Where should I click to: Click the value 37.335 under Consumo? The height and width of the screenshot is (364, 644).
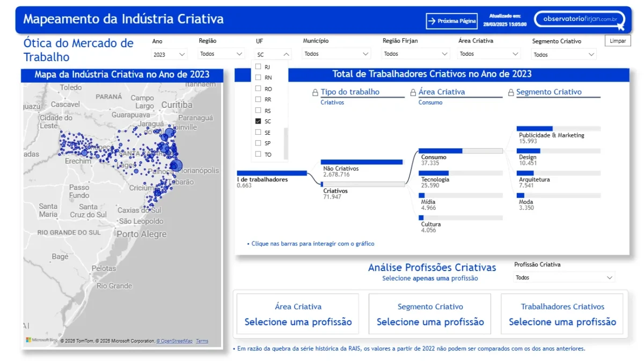click(x=430, y=163)
